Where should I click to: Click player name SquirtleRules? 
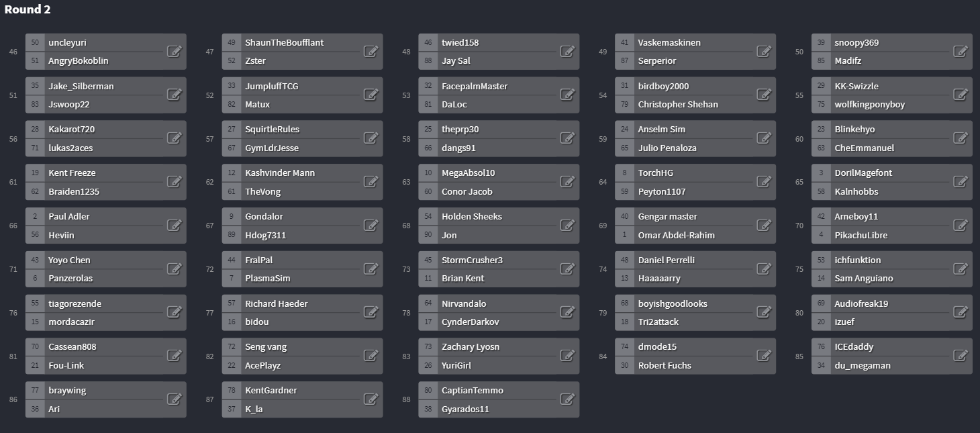coord(272,130)
